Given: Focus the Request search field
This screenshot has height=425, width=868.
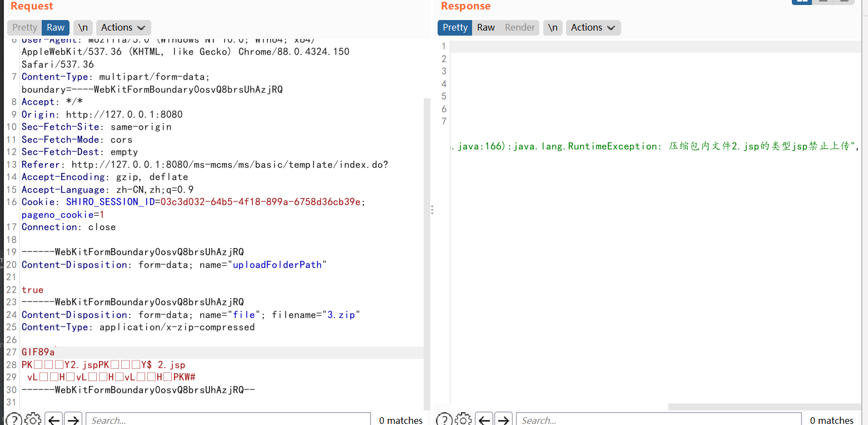Looking at the screenshot, I should (228, 420).
